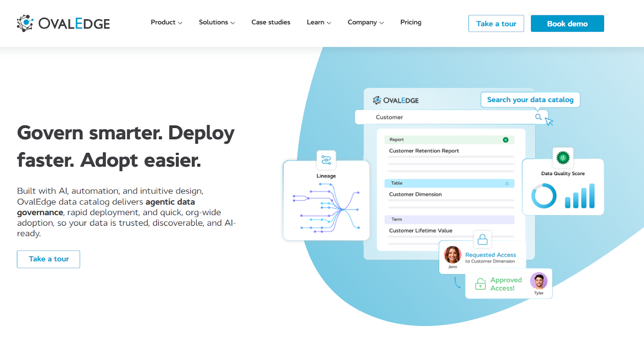Image resolution: width=644 pixels, height=344 pixels.
Task: Open the Product menu
Action: coord(166,22)
